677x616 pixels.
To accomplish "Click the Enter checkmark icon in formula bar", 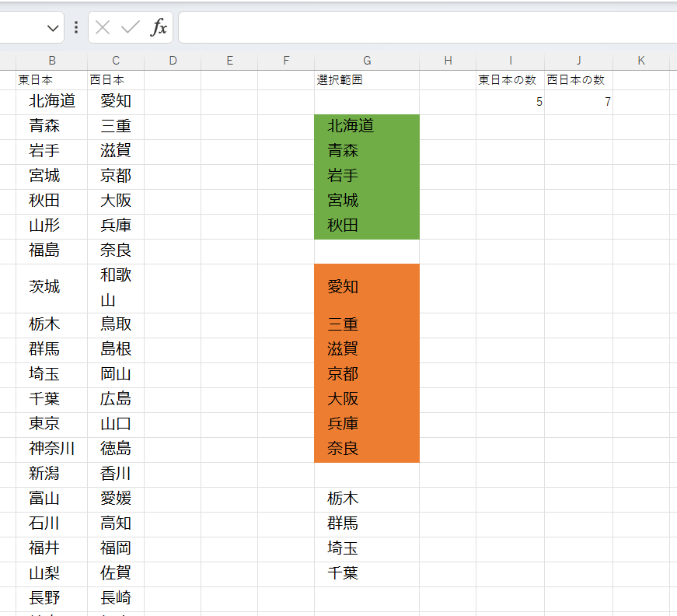I will click(131, 28).
